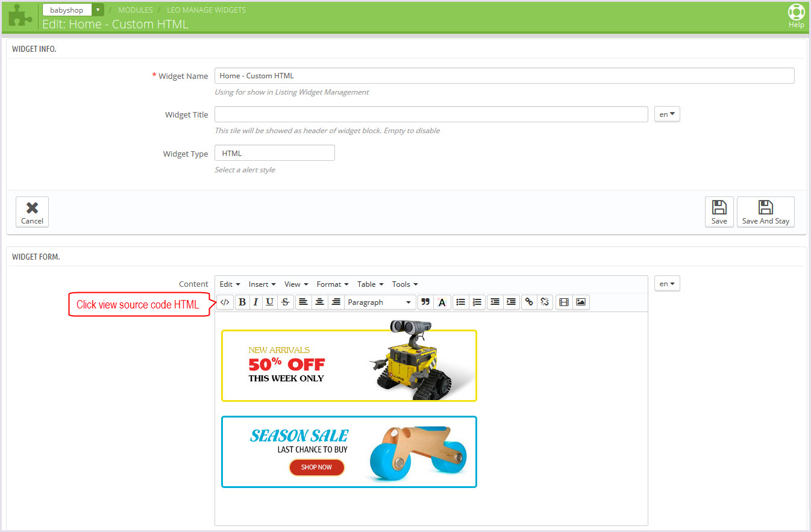Open the Paragraph format dropdown
Screen dimensions: 811x532
pos(380,302)
